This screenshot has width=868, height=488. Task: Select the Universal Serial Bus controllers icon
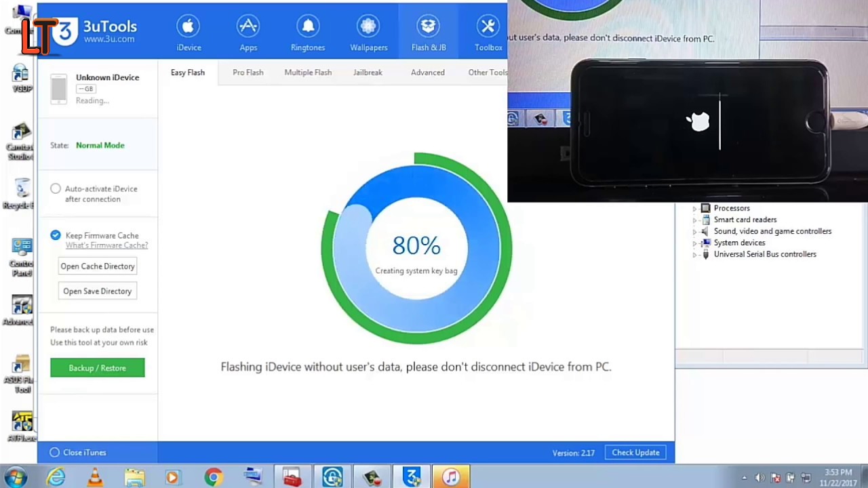pos(706,254)
